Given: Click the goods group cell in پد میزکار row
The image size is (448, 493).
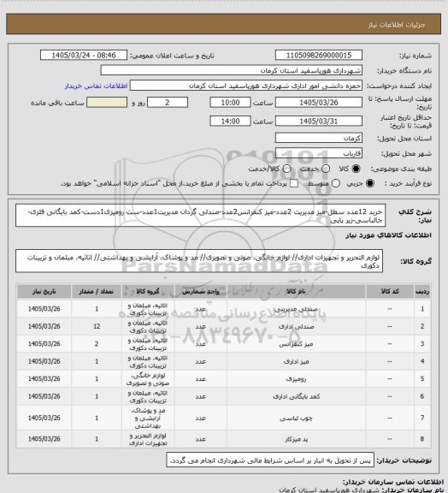Looking at the screenshot, I should [x=148, y=439].
